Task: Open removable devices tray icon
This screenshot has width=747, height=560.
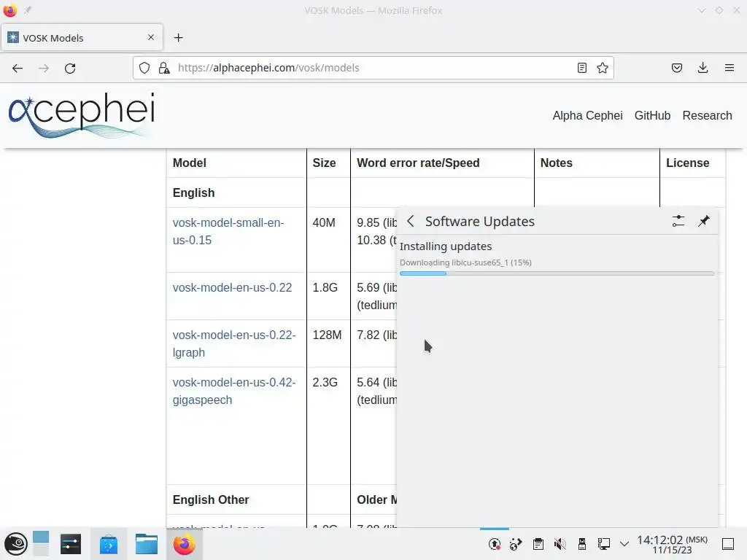Action: [581, 544]
